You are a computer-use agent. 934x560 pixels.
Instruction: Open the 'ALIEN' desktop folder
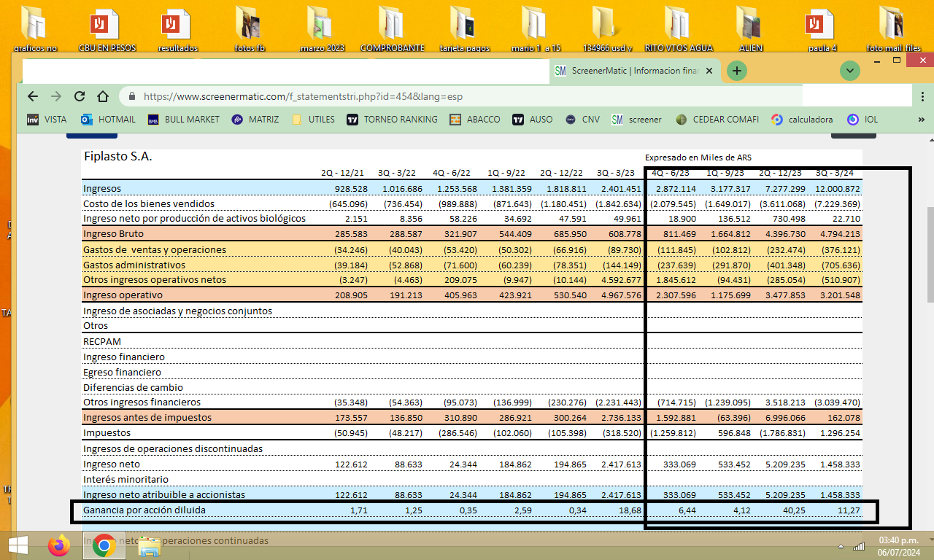[x=751, y=28]
